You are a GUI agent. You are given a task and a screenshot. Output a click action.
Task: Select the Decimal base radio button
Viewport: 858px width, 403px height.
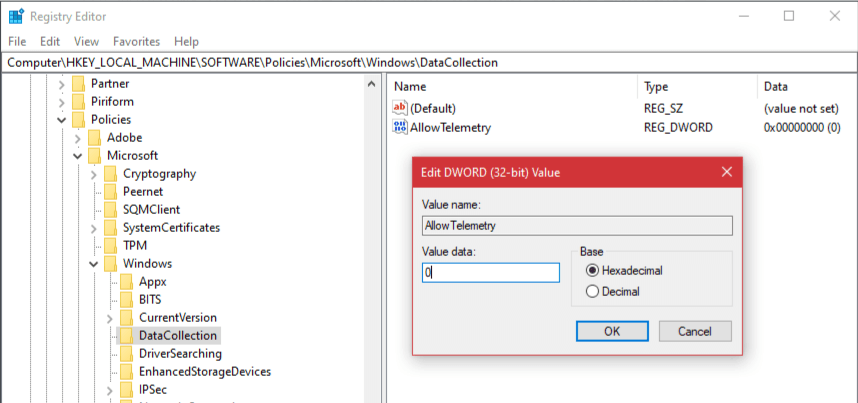[x=593, y=292]
